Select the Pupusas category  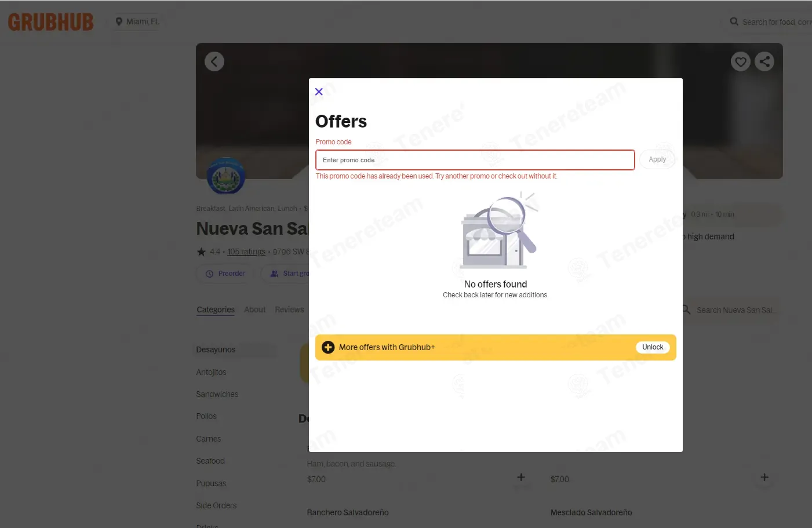[211, 483]
